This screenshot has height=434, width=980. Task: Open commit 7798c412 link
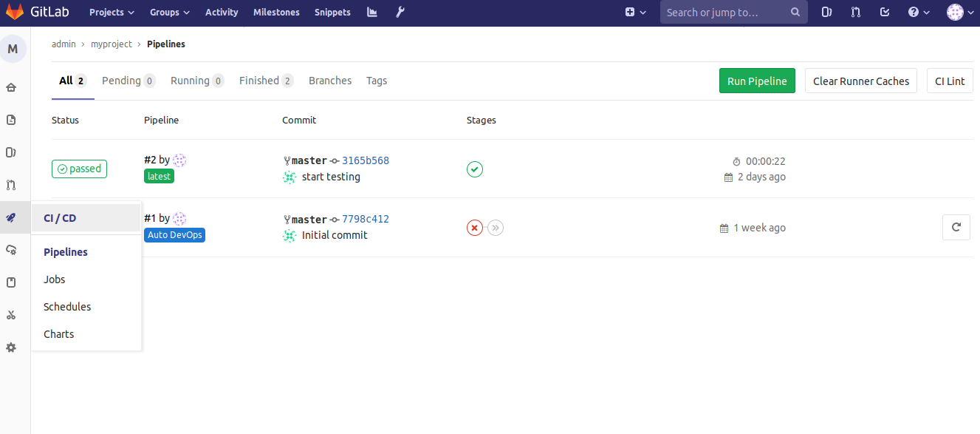tap(366, 219)
